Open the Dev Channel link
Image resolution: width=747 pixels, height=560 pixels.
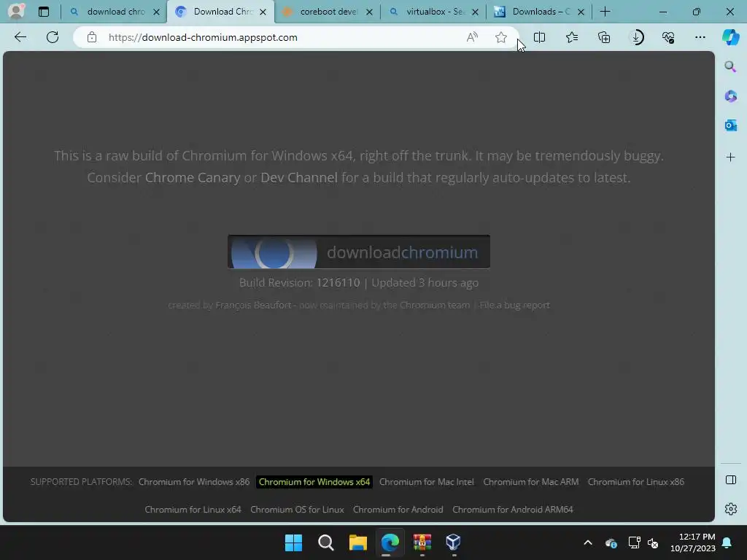click(x=299, y=178)
